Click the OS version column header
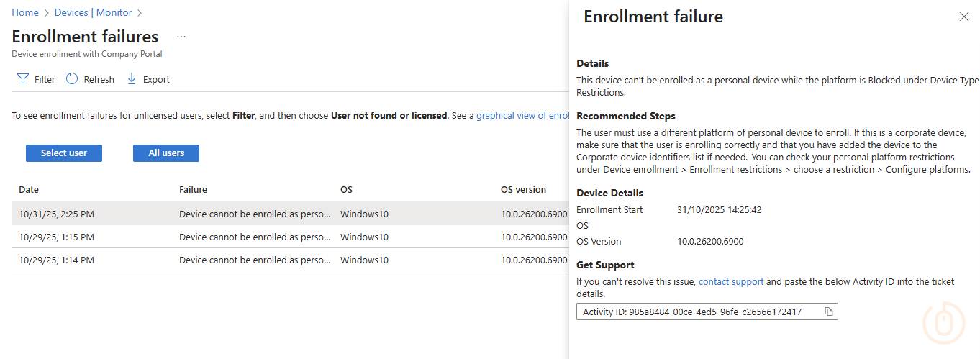 click(x=523, y=190)
